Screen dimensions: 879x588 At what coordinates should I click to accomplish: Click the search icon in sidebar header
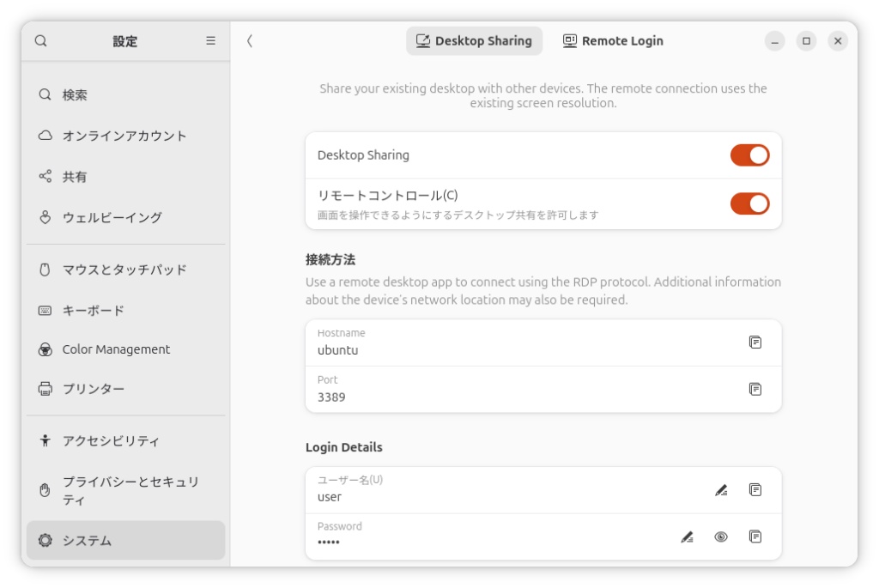pyautogui.click(x=41, y=41)
